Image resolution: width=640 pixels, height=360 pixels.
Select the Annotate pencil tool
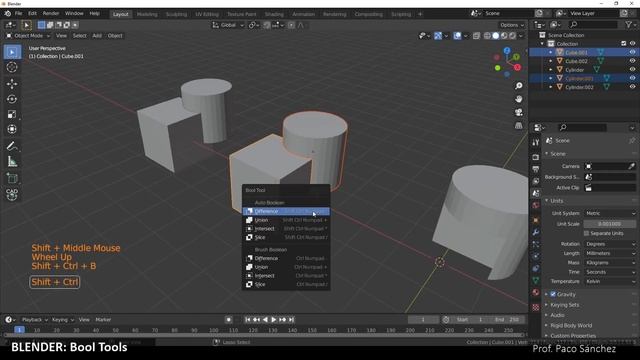coord(12,146)
